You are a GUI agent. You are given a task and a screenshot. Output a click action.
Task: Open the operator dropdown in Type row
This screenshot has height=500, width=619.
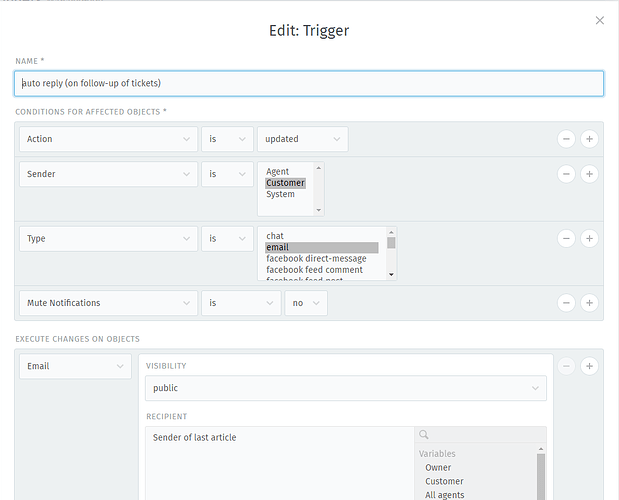227,239
